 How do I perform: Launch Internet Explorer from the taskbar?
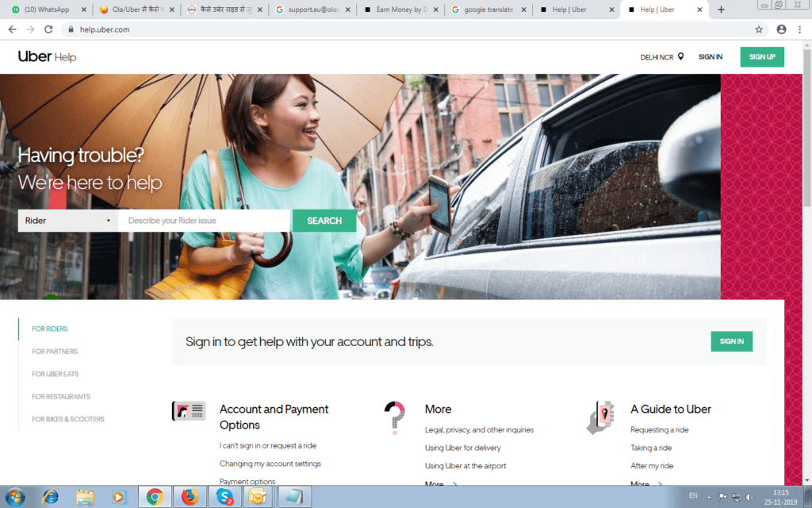[50, 497]
